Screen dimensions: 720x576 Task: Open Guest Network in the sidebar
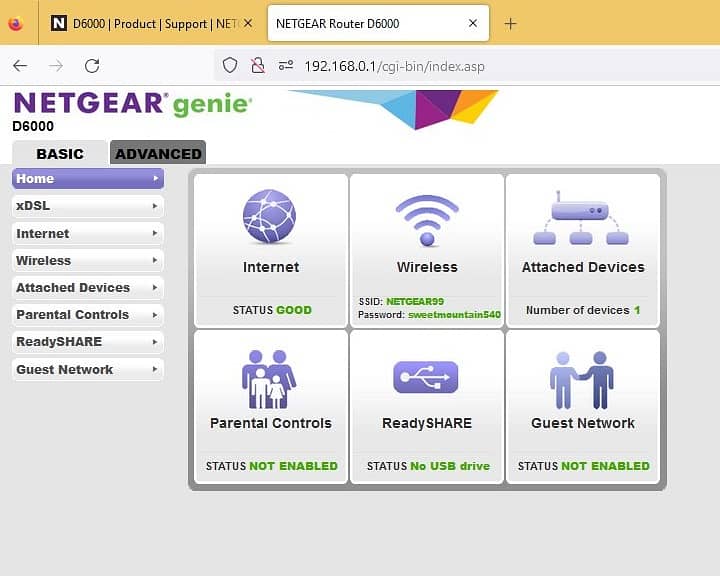[88, 369]
